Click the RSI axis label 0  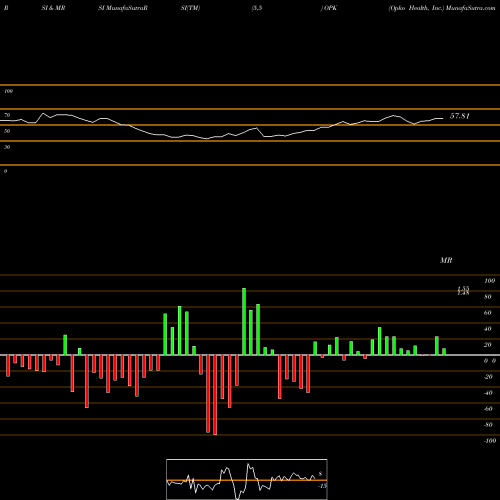tap(5, 171)
